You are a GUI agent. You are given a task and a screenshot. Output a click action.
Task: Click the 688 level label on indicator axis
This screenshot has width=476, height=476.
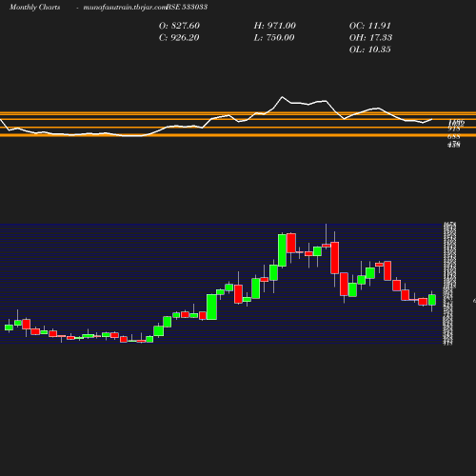454,137
